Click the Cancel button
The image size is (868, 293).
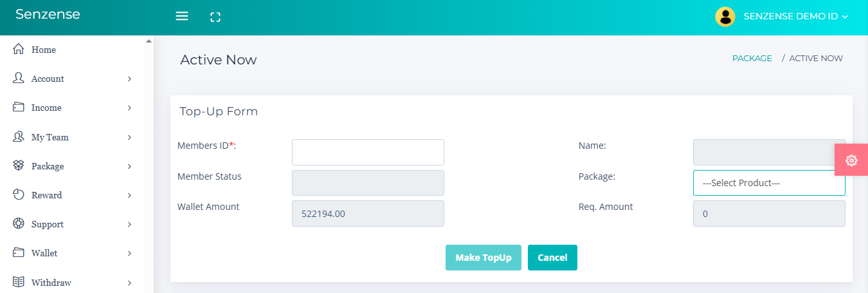pyautogui.click(x=552, y=258)
